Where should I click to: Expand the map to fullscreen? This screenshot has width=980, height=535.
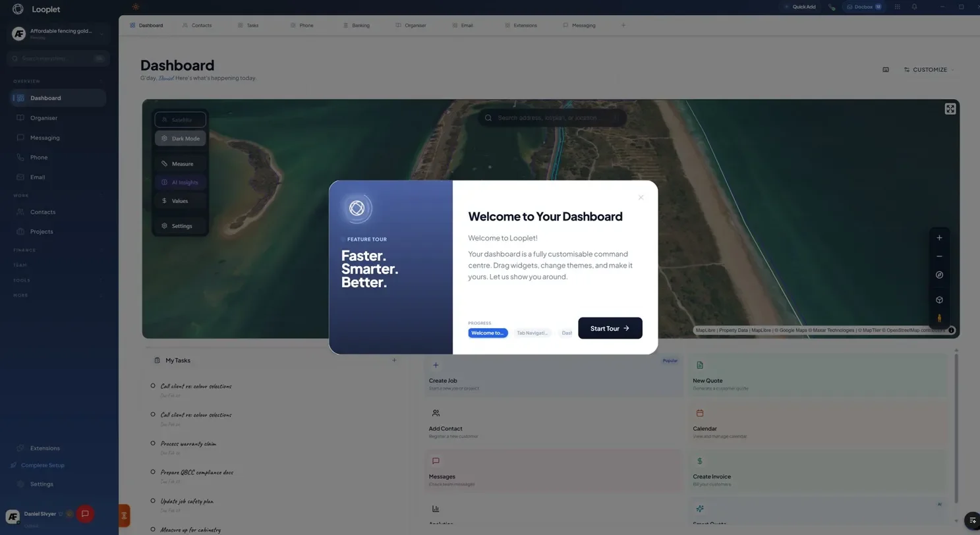[x=950, y=109]
